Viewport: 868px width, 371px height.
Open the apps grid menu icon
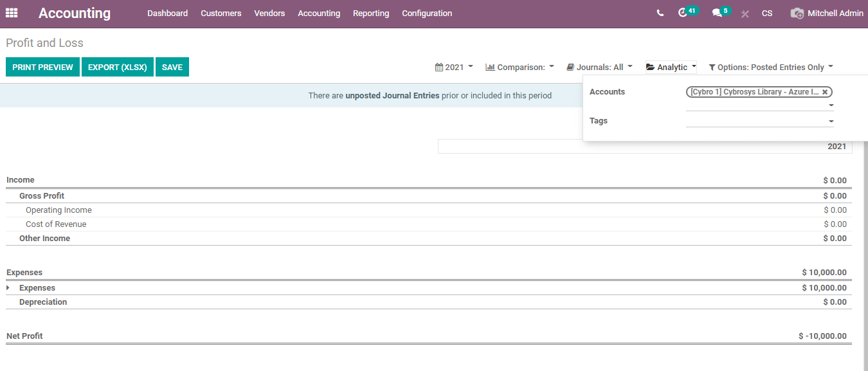coord(12,13)
